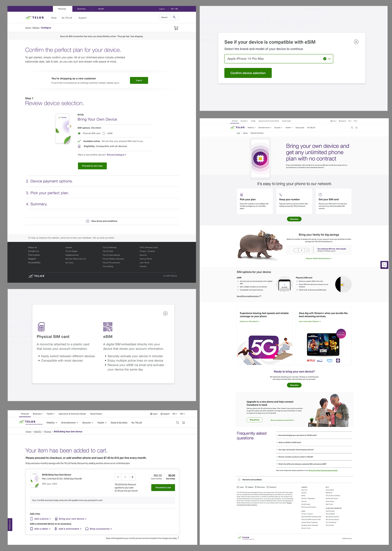Click Shop plans under 'Ready to bring your own device?'
392x551 pixels.
click(294, 385)
